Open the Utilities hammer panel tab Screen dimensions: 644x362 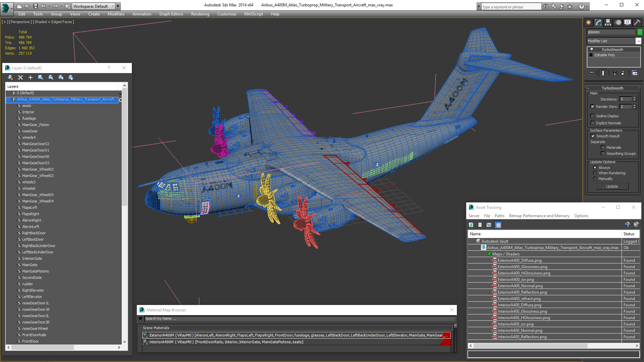tap(637, 22)
